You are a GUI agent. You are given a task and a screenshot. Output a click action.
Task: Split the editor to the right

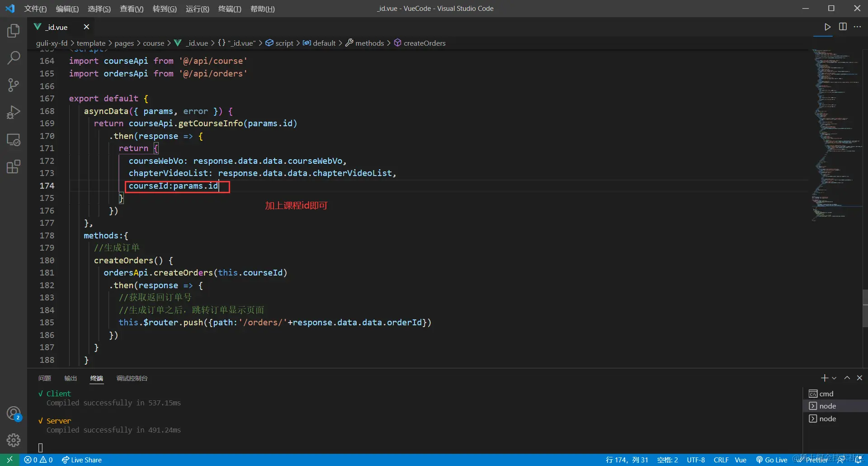pos(843,27)
